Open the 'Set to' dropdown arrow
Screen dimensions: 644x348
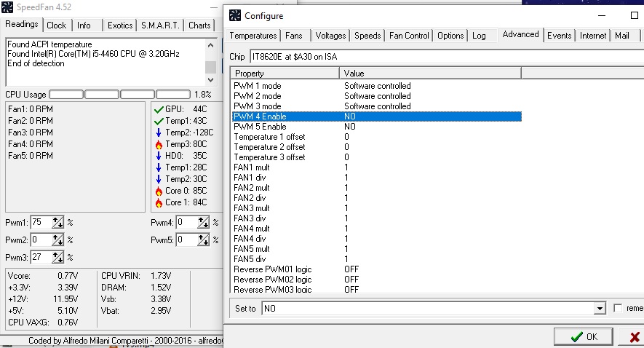(x=600, y=308)
